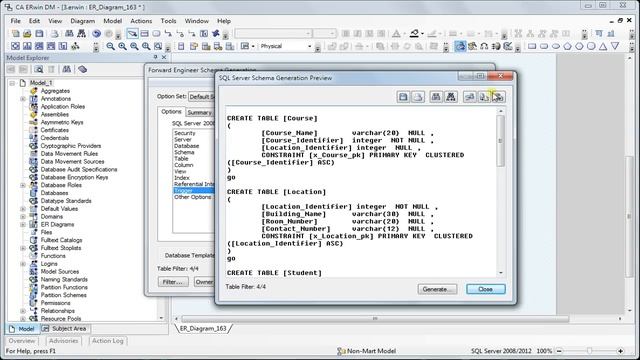Select the pointer select tool

(132, 33)
